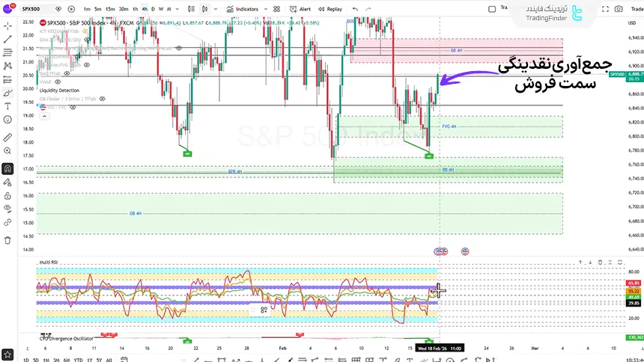The height and width of the screenshot is (362, 644).
Task: Switch to the 1h timeframe
Action: [133, 9]
